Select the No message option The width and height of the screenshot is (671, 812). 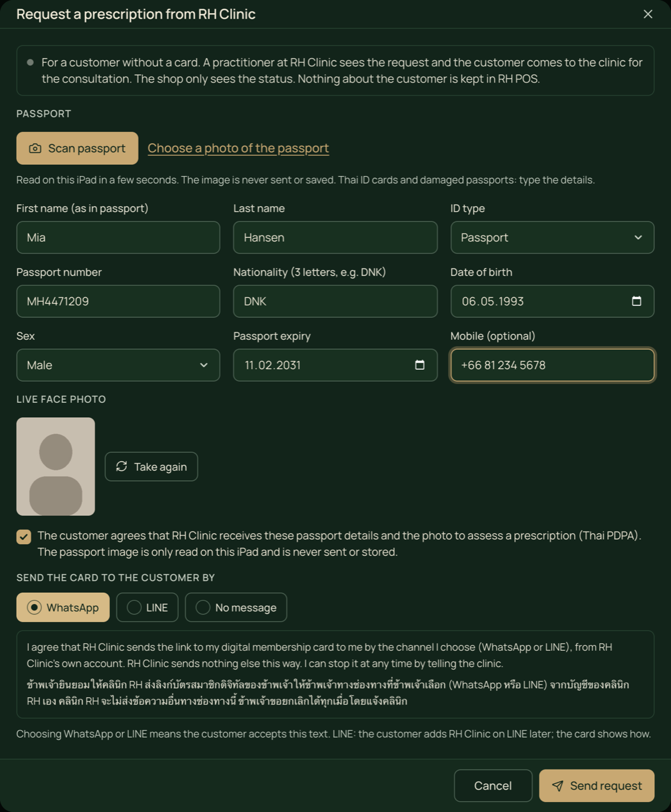pyautogui.click(x=236, y=607)
